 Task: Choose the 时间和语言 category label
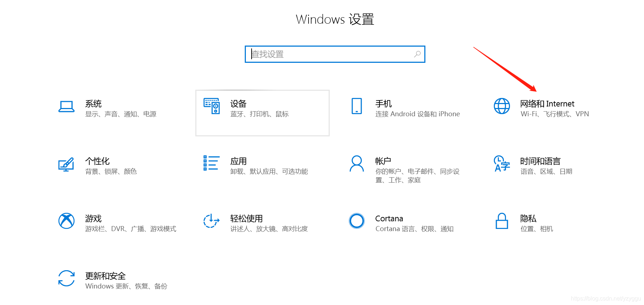[x=540, y=161]
